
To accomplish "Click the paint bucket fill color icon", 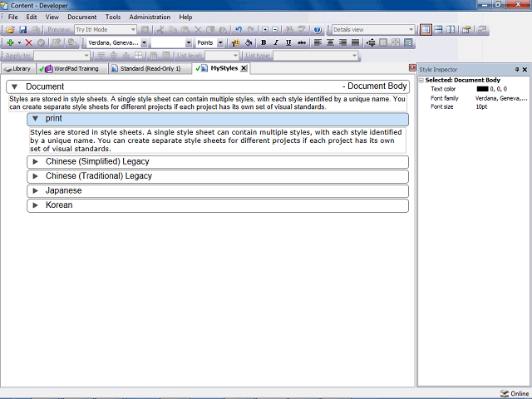I will pyautogui.click(x=249, y=42).
